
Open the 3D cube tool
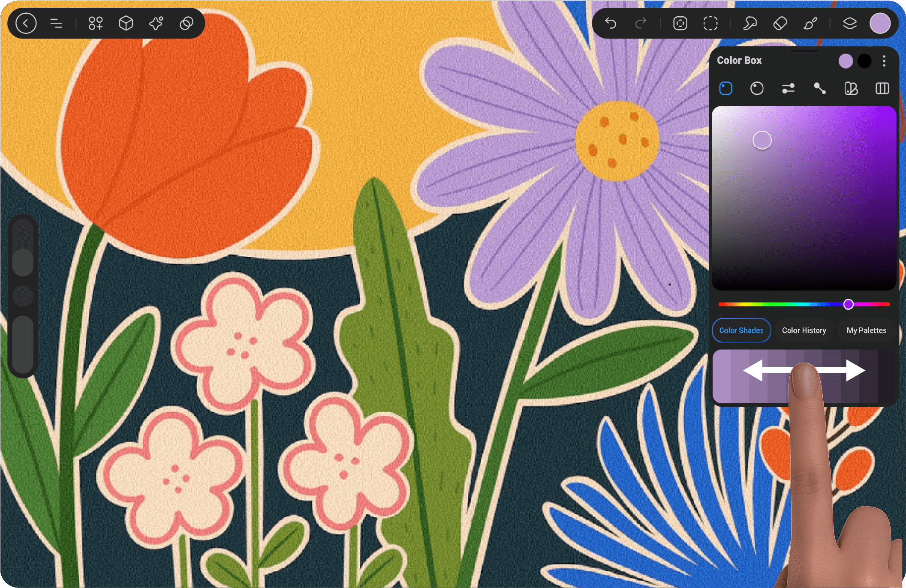(x=126, y=23)
